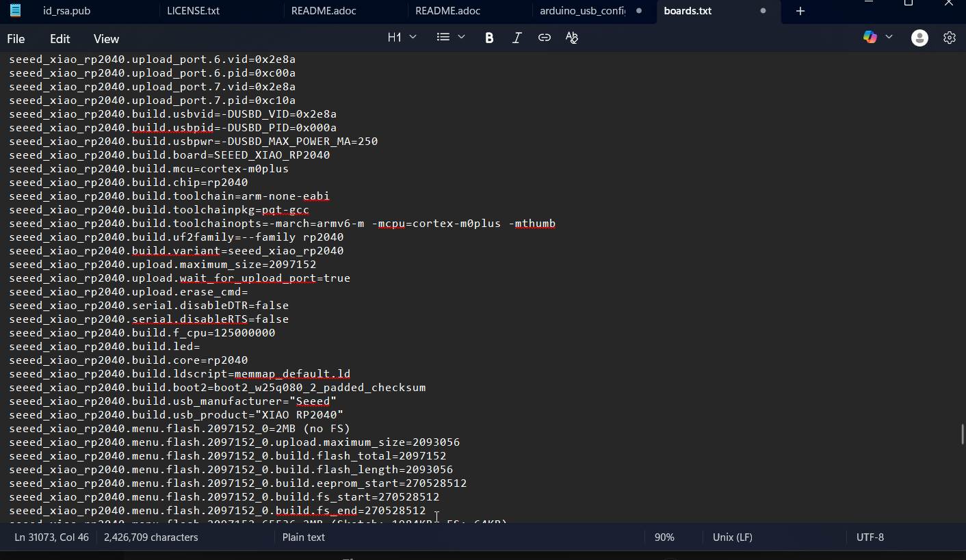Click the build.led= line
This screenshot has width=966, height=560.
pyautogui.click(x=105, y=347)
